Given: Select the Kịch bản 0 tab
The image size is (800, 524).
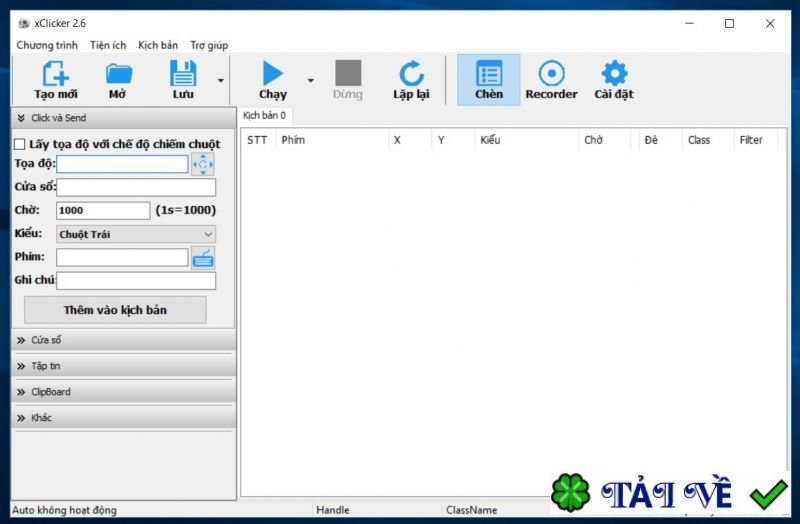Looking at the screenshot, I should 264,115.
